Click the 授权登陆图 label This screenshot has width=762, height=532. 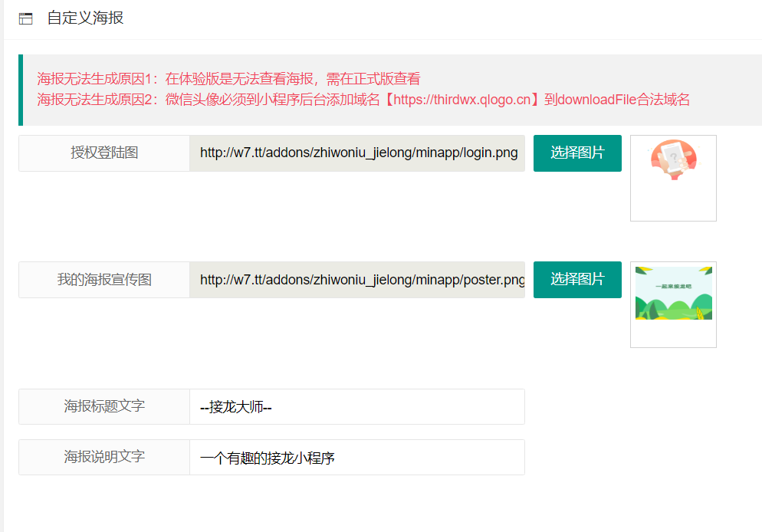click(104, 153)
